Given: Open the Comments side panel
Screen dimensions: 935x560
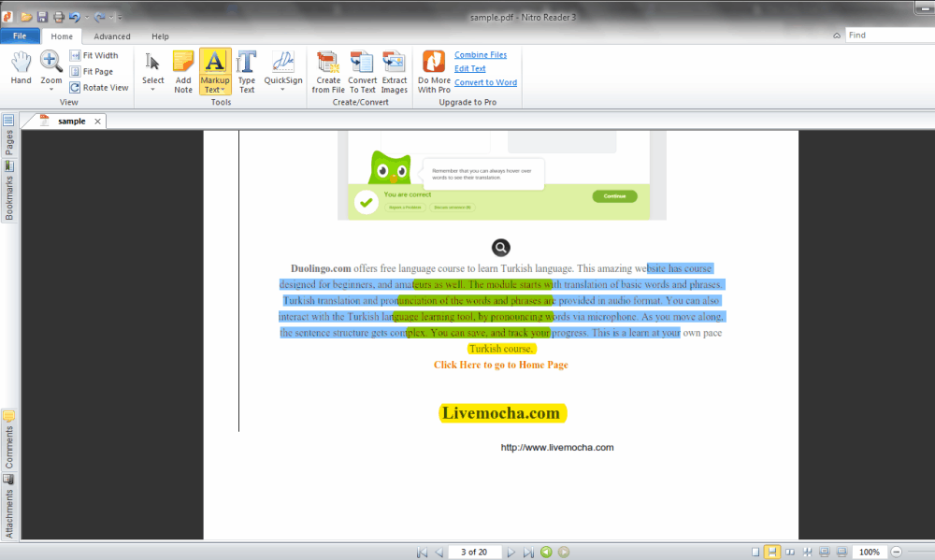Looking at the screenshot, I should pyautogui.click(x=9, y=441).
